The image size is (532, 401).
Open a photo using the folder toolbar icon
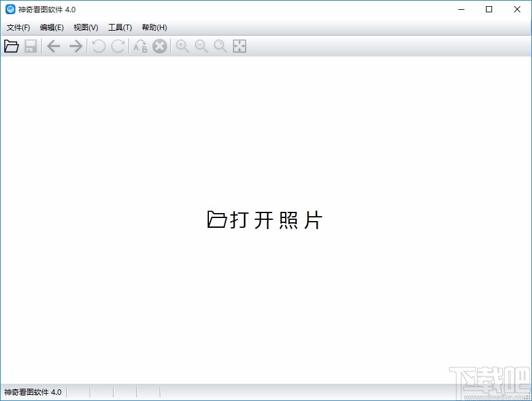point(11,46)
